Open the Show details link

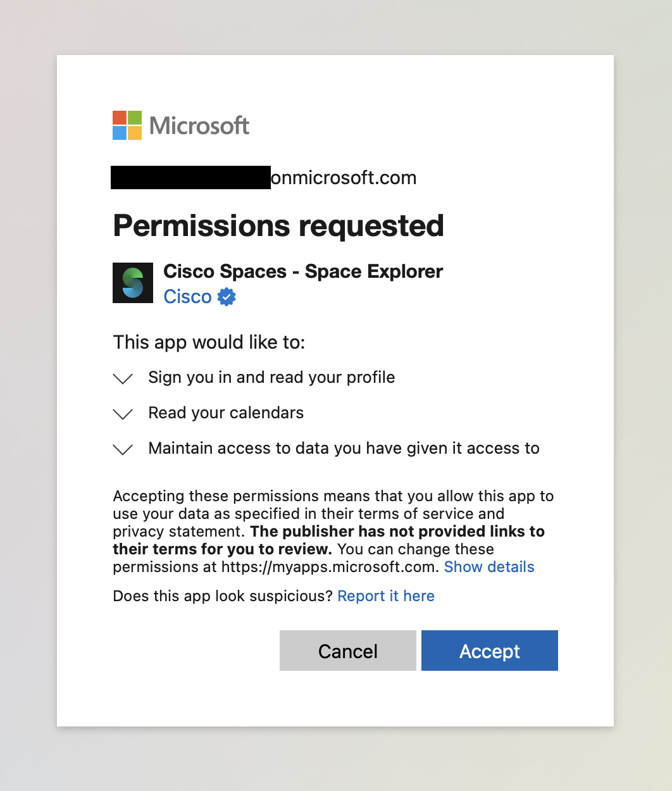tap(489, 567)
